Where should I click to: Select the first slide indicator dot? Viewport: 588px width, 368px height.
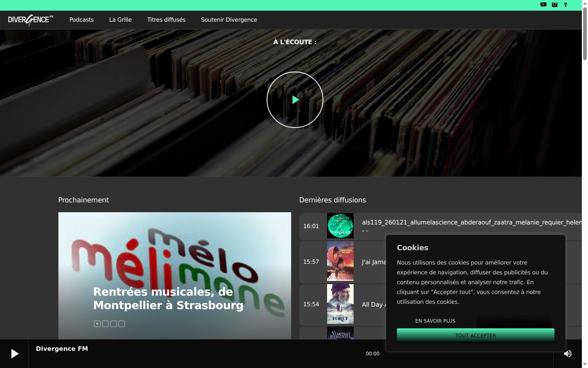[x=97, y=324]
